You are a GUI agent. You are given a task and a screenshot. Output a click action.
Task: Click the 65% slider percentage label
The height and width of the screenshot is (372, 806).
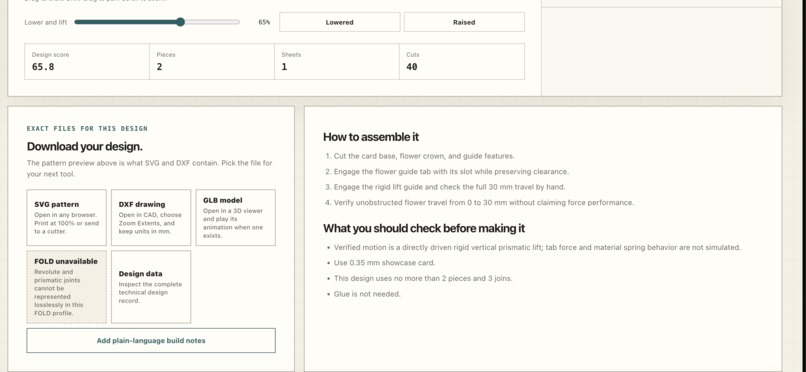click(264, 23)
